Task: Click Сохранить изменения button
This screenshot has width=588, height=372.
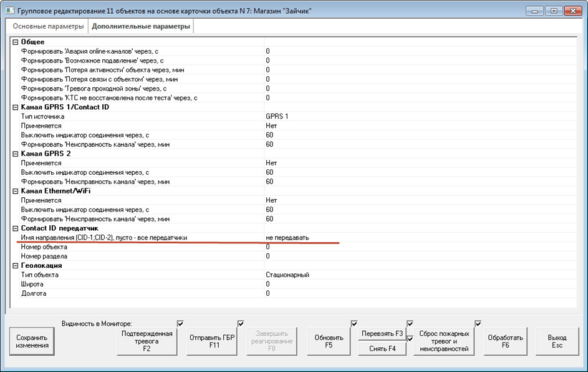Action: pos(32,341)
